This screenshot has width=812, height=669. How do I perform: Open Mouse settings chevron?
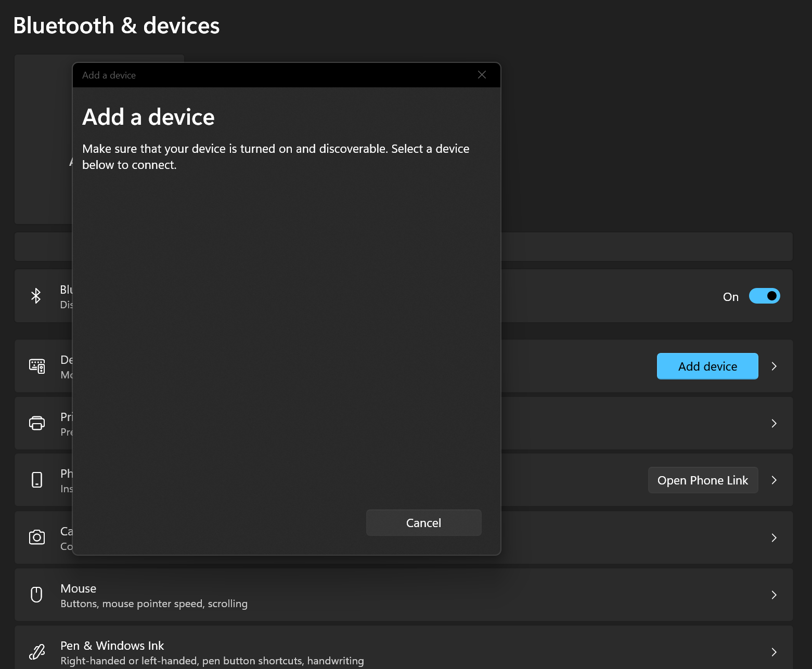click(774, 595)
